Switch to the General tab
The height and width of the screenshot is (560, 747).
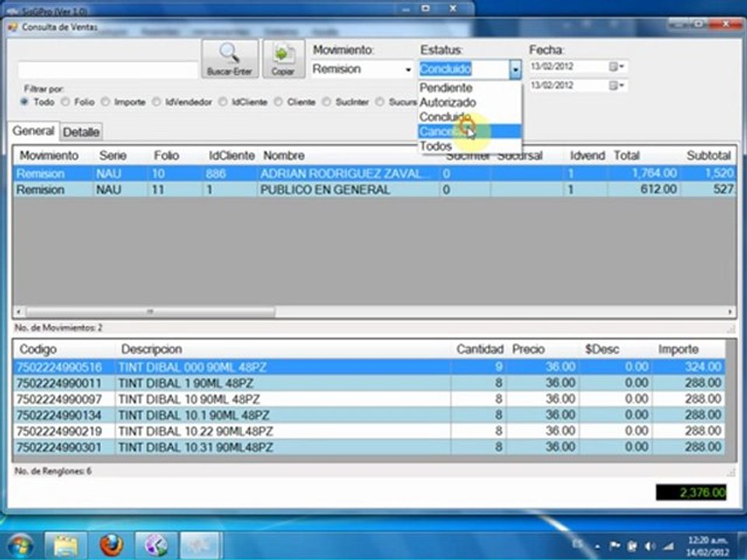[x=33, y=131]
